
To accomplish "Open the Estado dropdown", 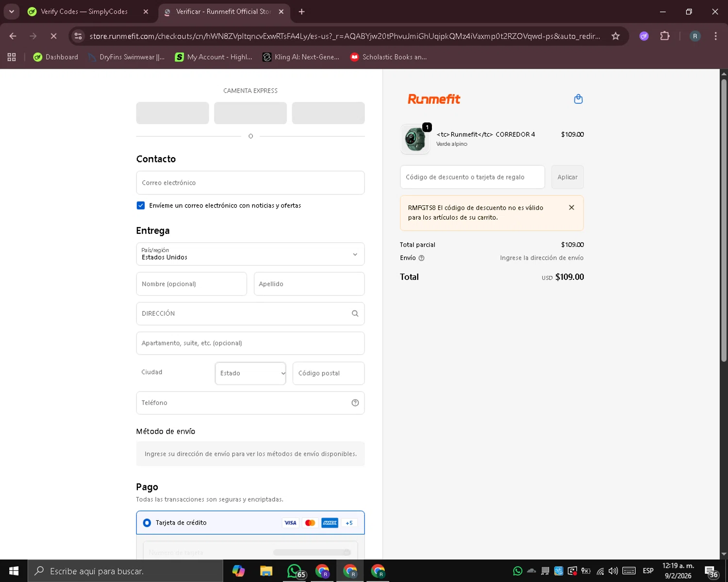I will 250,373.
